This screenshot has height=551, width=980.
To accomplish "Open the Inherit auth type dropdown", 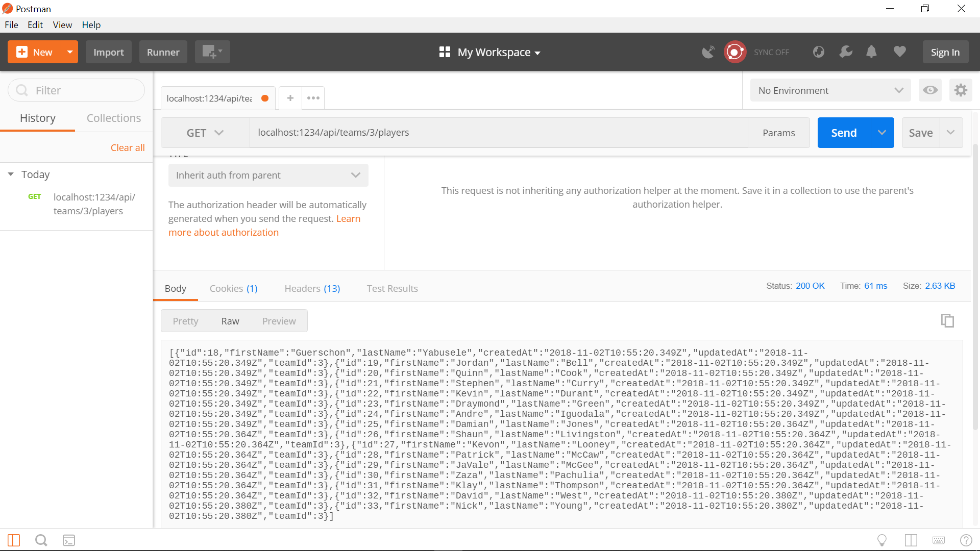I will pyautogui.click(x=268, y=175).
